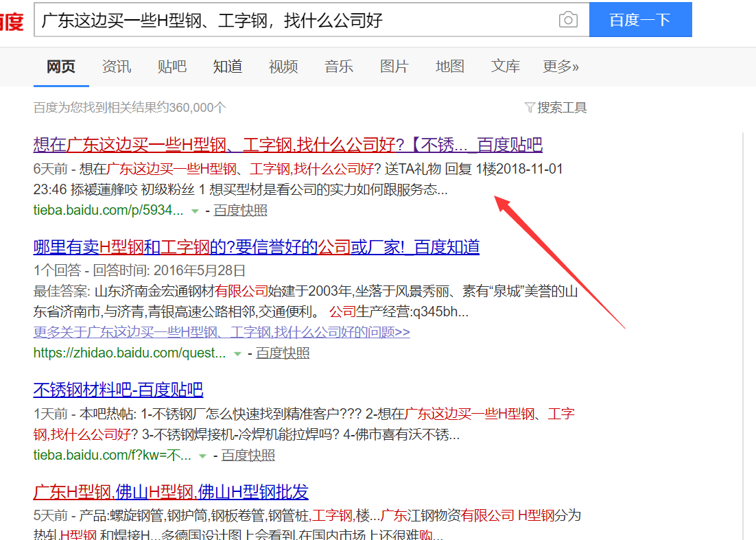Image resolution: width=756 pixels, height=540 pixels.
Task: Open the 知道 tab
Action: [x=228, y=67]
